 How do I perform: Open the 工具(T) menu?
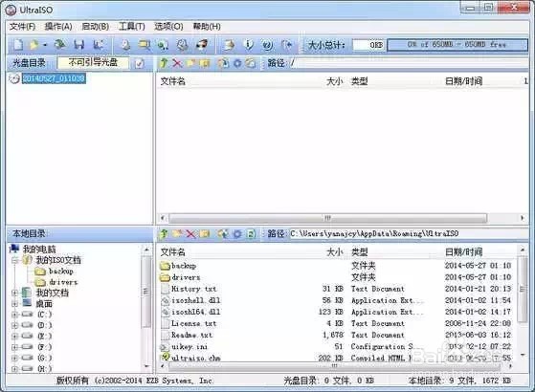coord(132,26)
